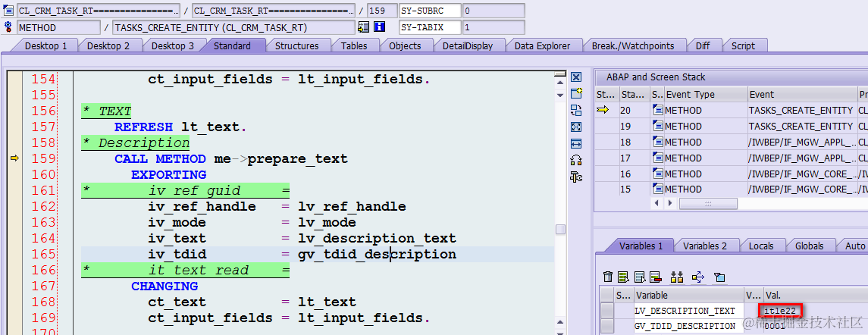868x335 pixels.
Task: Open the Script tab
Action: (x=743, y=46)
